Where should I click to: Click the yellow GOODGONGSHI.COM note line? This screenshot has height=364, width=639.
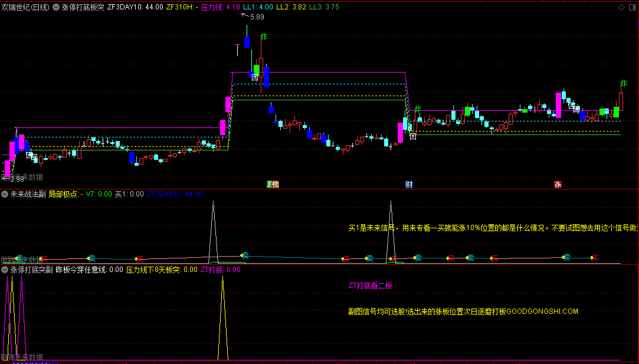[x=463, y=311]
